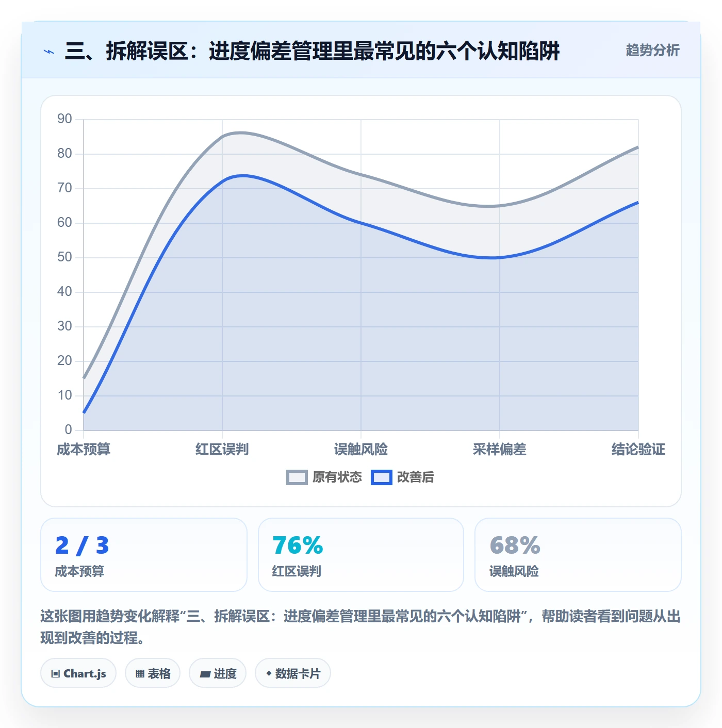
Task: Click the 0 y-axis tick value
Action: click(68, 430)
